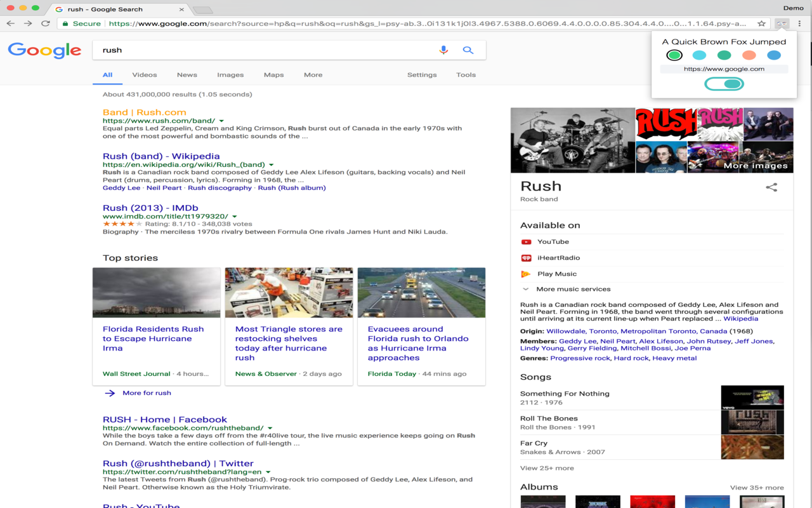The height and width of the screenshot is (508, 812).
Task: Go back with the browser back arrow
Action: tap(10, 23)
